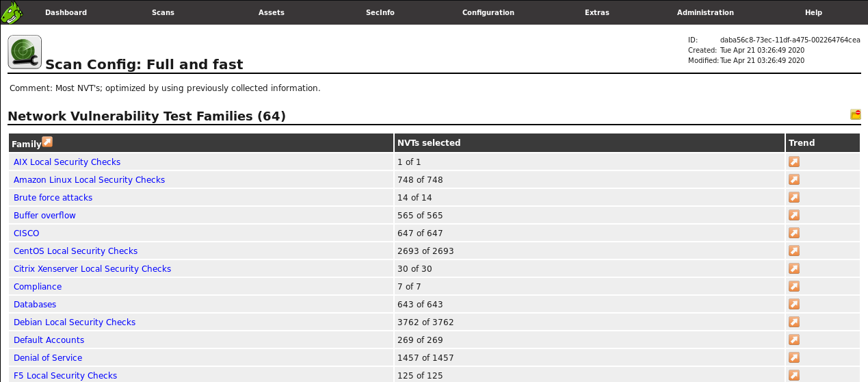The image size is (868, 382).
Task: Click the Modified date value
Action: (x=762, y=60)
